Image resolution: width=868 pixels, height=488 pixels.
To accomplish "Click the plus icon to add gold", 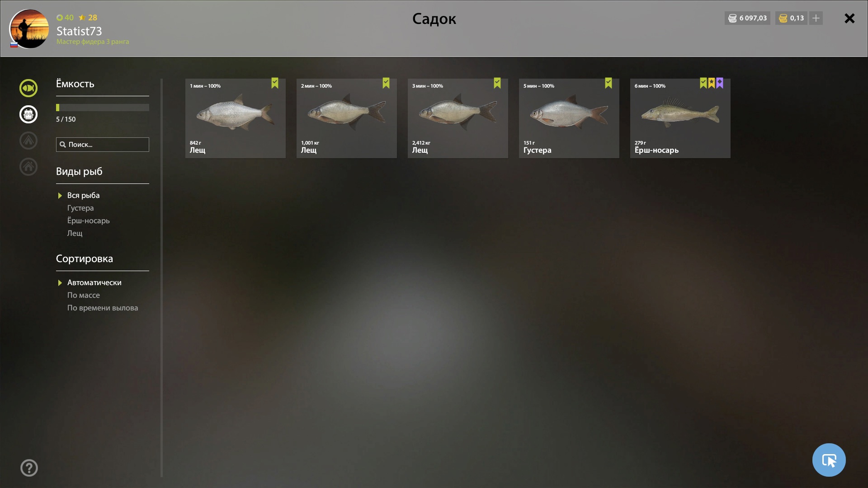I will [816, 18].
